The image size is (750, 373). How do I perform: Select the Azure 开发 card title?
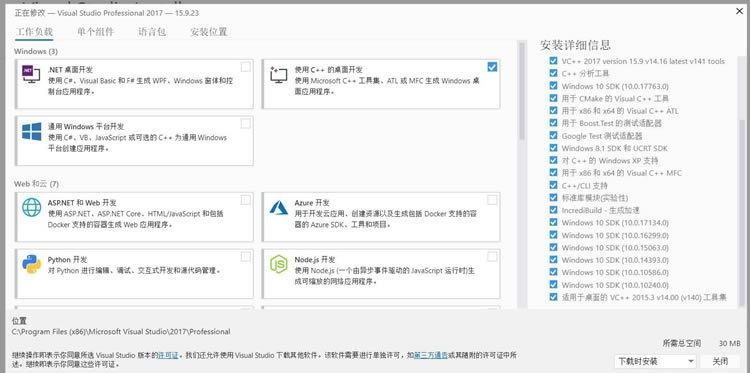[312, 203]
